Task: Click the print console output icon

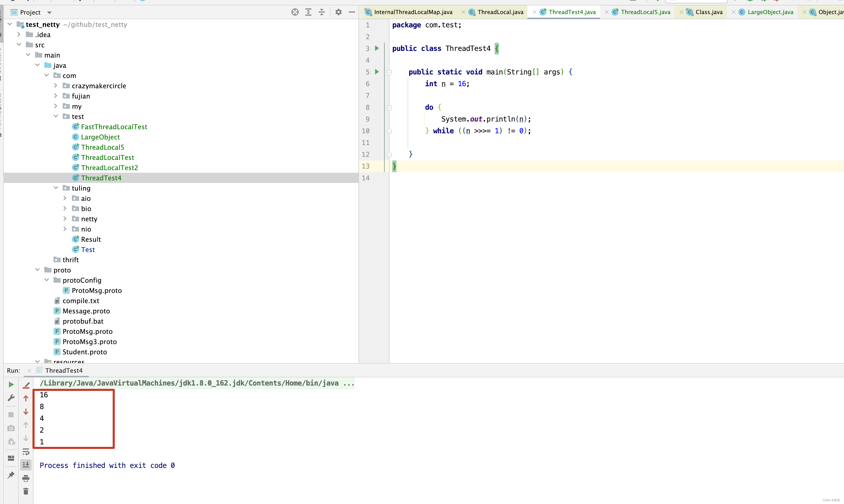Action: pos(26,478)
